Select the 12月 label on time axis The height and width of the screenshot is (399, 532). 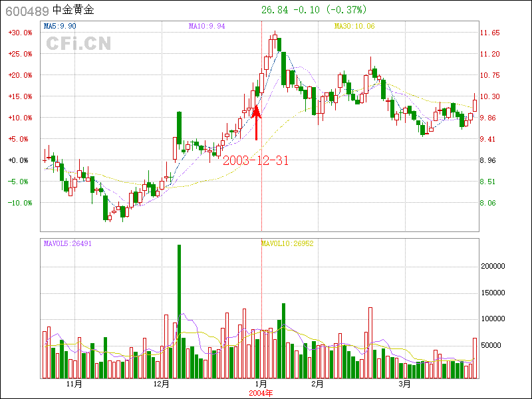[162, 384]
